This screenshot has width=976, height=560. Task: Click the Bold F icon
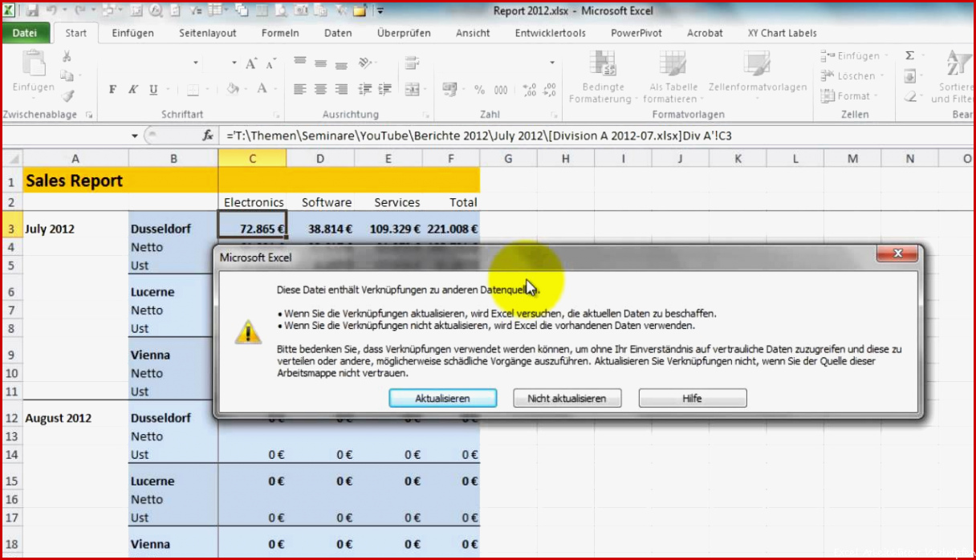(112, 90)
